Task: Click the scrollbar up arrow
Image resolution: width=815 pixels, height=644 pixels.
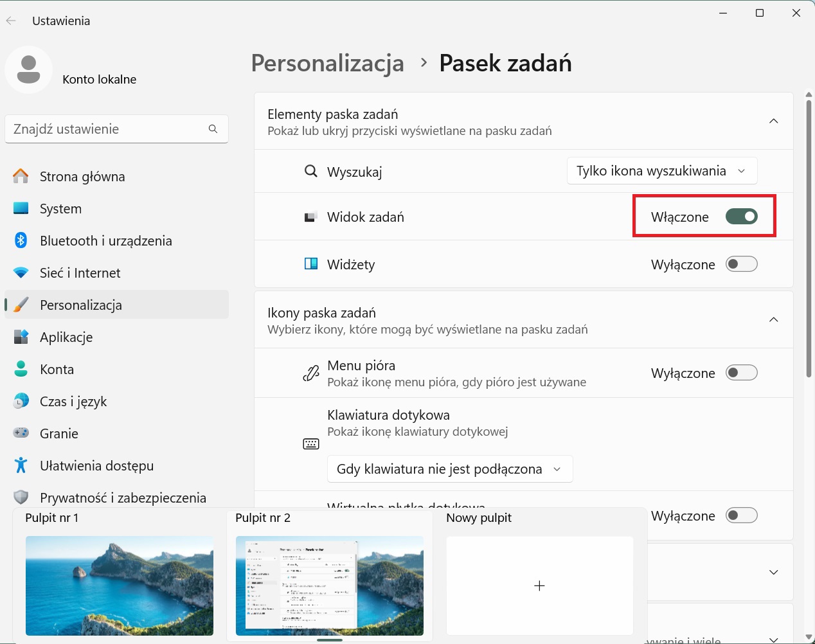Action: (809, 94)
